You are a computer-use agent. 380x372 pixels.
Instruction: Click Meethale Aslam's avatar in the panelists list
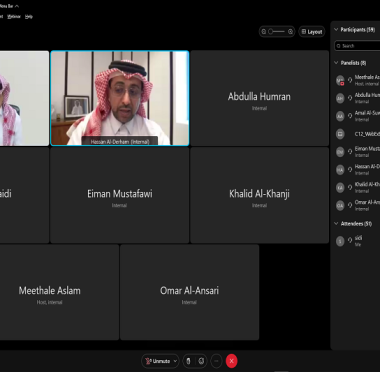tap(340, 80)
